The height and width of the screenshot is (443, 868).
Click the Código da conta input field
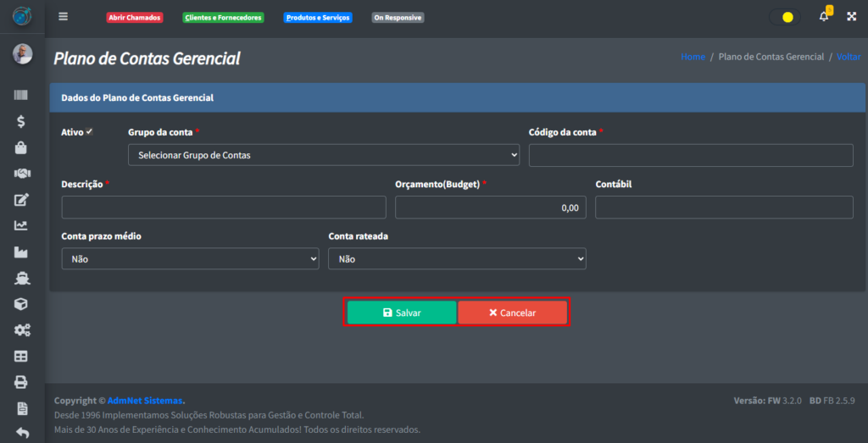pos(691,155)
